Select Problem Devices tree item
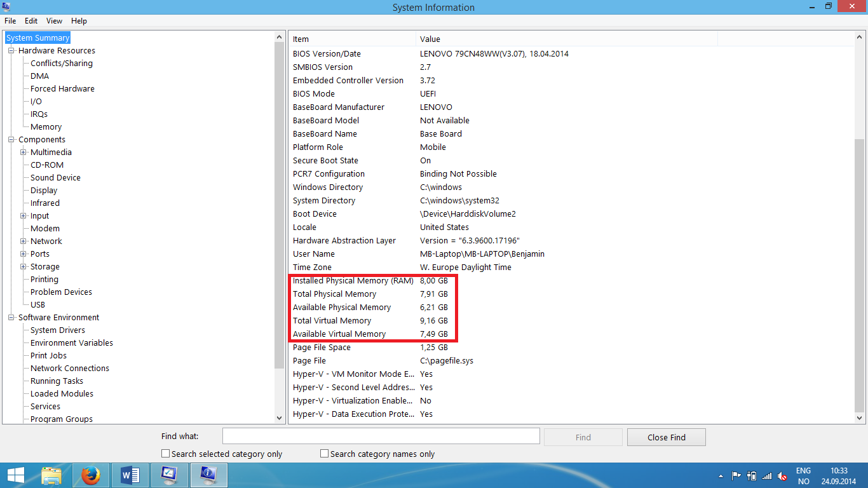The width and height of the screenshot is (868, 488). click(x=61, y=292)
